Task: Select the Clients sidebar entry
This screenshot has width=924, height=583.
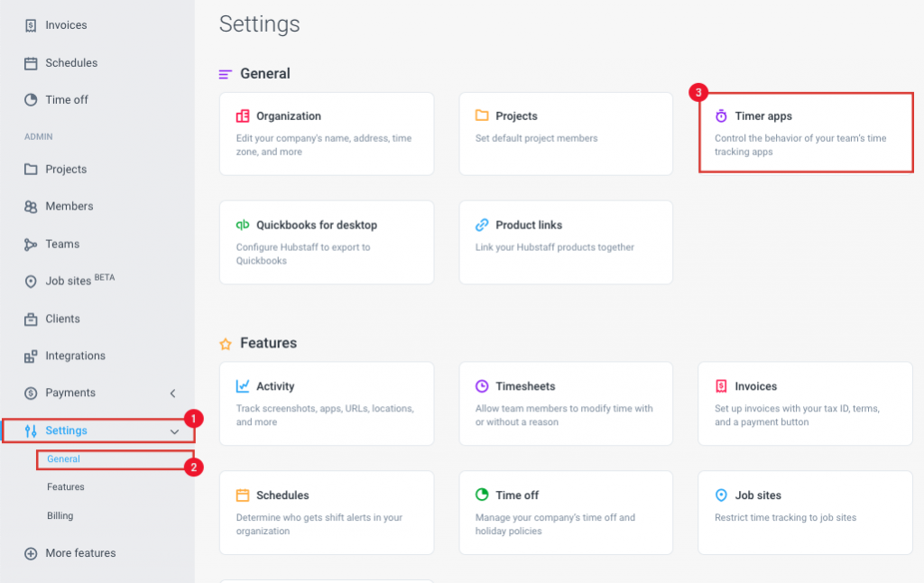Action: tap(63, 319)
